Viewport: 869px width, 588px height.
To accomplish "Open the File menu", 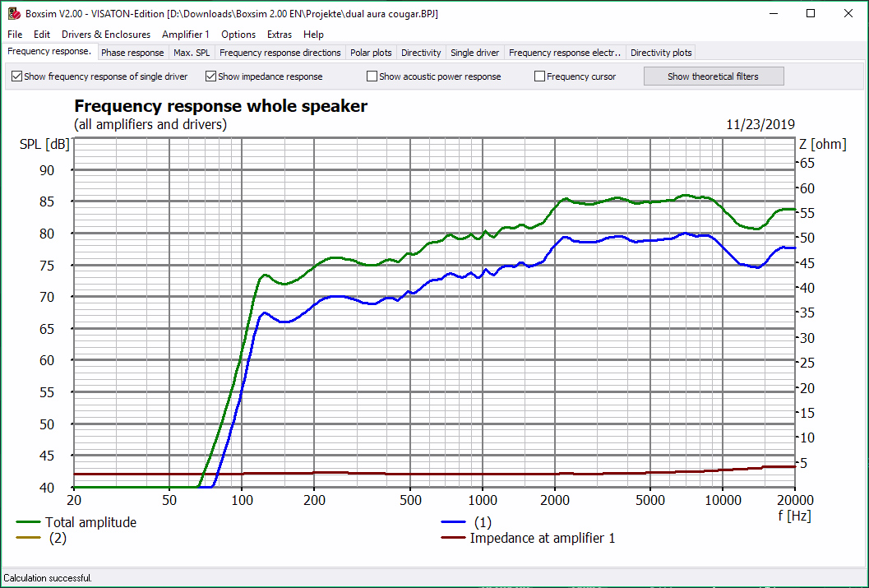I will pos(15,35).
